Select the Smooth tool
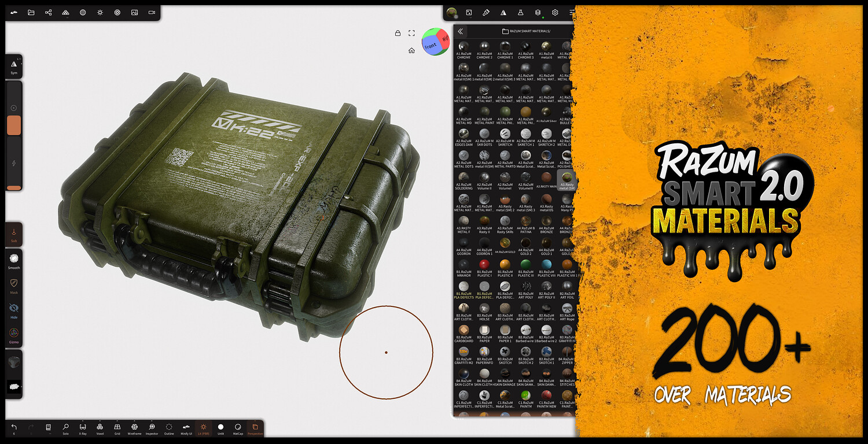Image resolution: width=868 pixels, height=444 pixels. (x=14, y=261)
